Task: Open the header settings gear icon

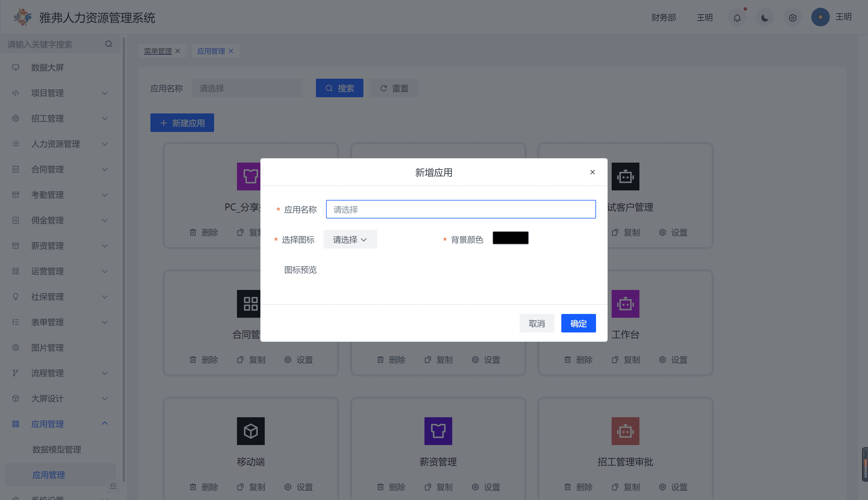Action: (792, 18)
